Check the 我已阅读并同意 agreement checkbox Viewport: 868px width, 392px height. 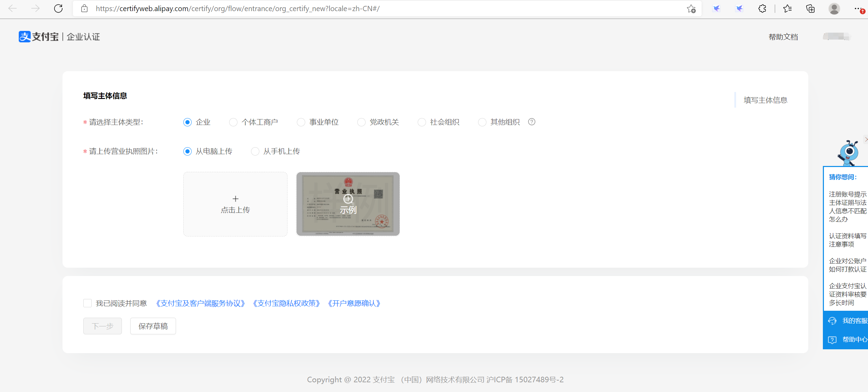point(87,303)
